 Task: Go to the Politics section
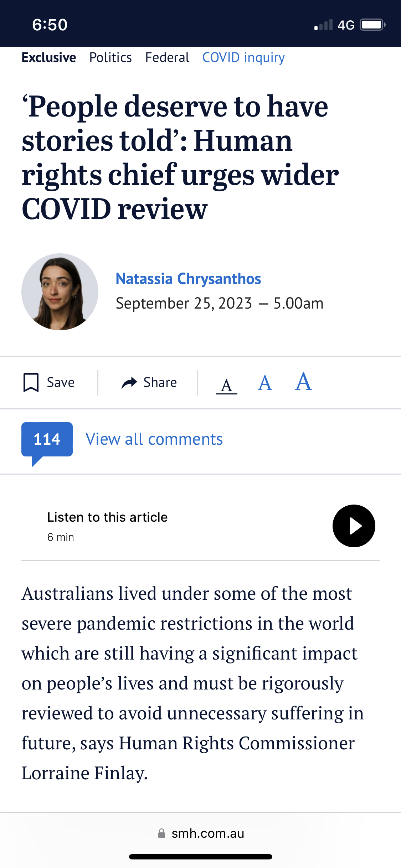point(110,57)
